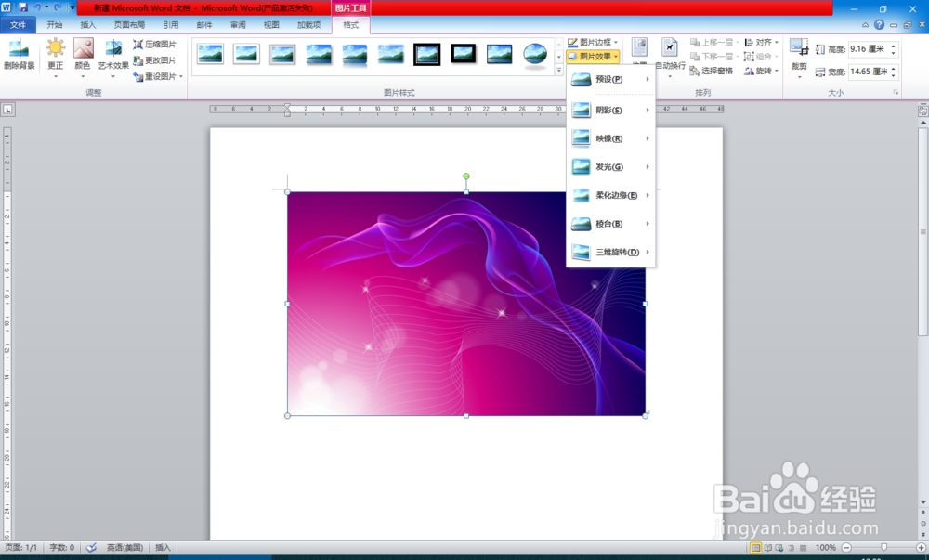Click word count 字数: 0 in status bar
Image resolution: width=929 pixels, height=560 pixels.
pos(62,548)
